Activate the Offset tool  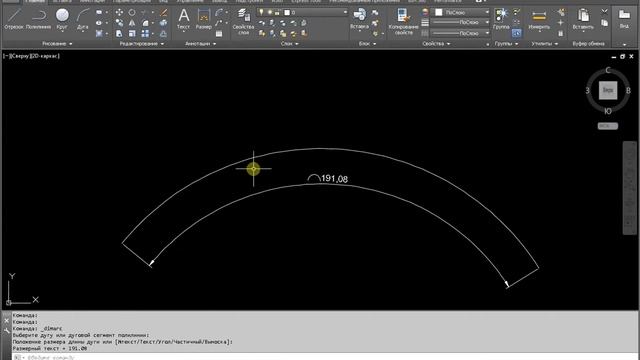coord(163,33)
